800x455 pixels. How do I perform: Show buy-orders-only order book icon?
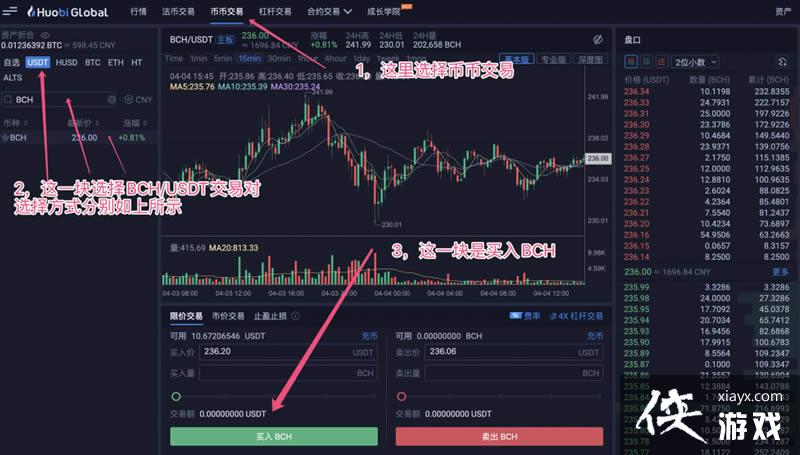pyautogui.click(x=646, y=62)
